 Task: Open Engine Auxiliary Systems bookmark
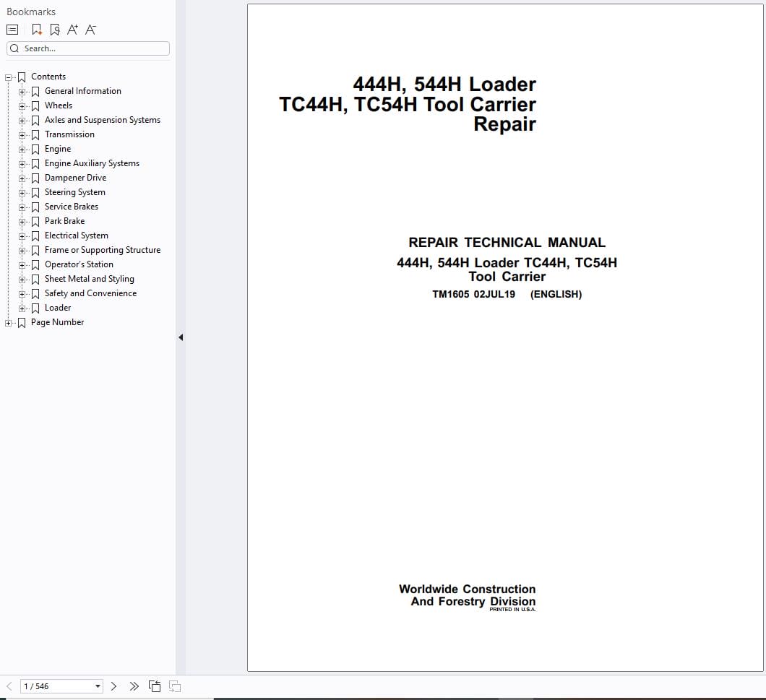point(92,163)
